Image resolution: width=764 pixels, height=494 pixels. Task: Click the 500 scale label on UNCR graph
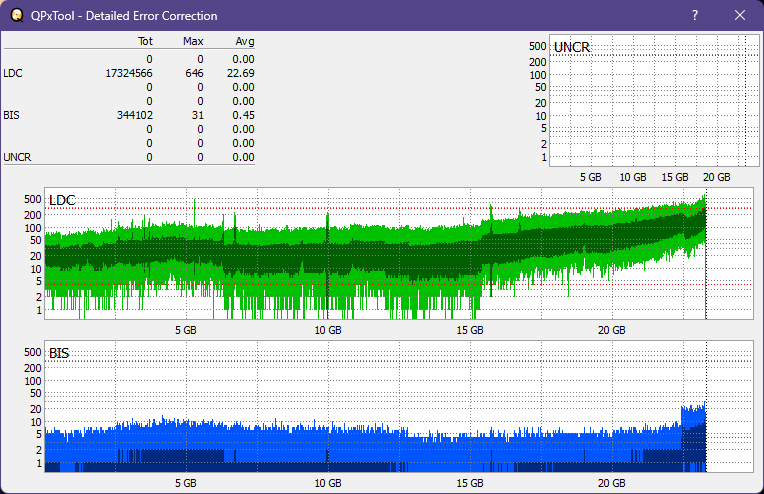[537, 46]
